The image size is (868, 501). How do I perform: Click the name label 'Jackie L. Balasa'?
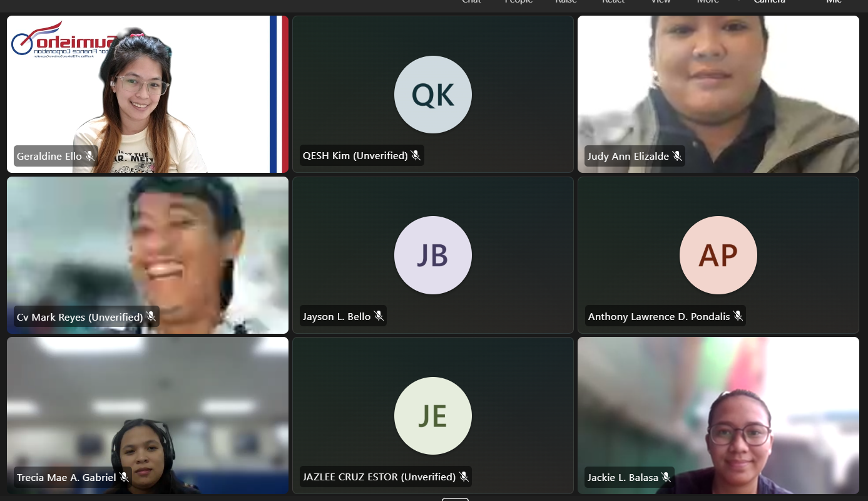point(623,477)
